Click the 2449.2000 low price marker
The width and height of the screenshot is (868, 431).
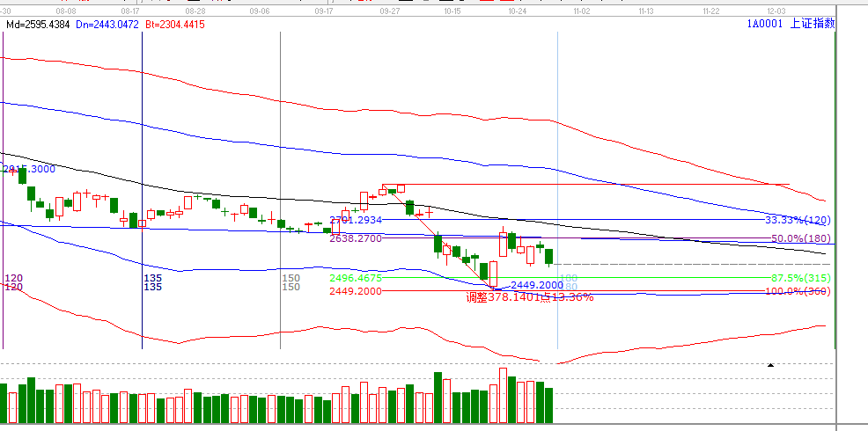pos(536,285)
